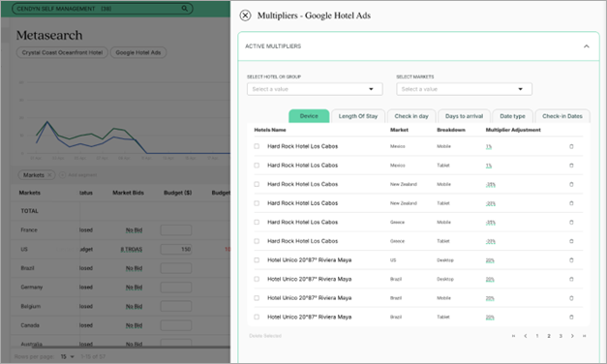Check Hard Rock Hotel Mexico Tablet row checkbox
The width and height of the screenshot is (607, 364).
(257, 166)
